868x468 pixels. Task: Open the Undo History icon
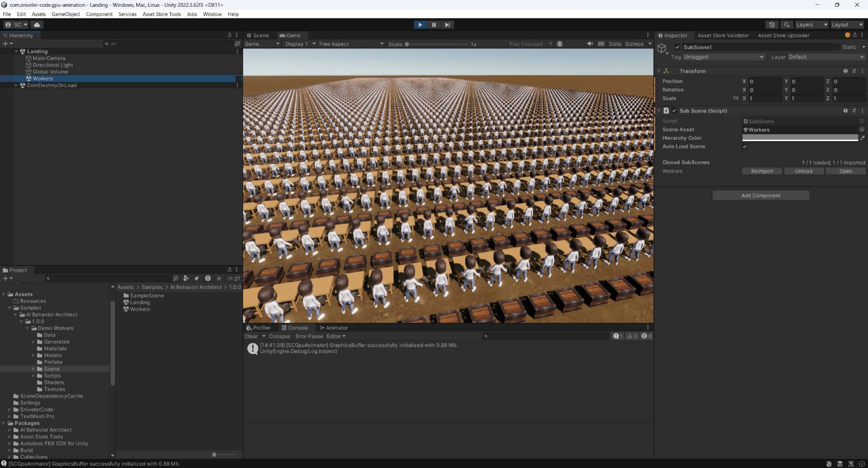click(x=772, y=25)
